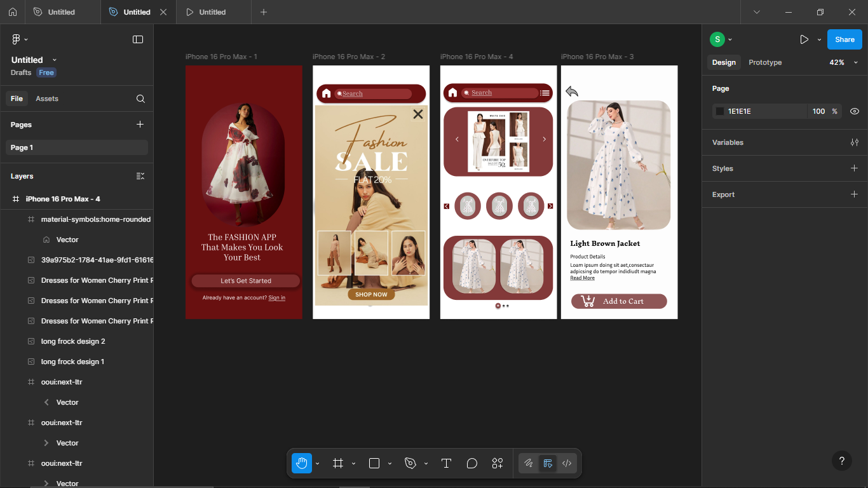
Task: Close the active Untitled tab
Action: tap(163, 12)
